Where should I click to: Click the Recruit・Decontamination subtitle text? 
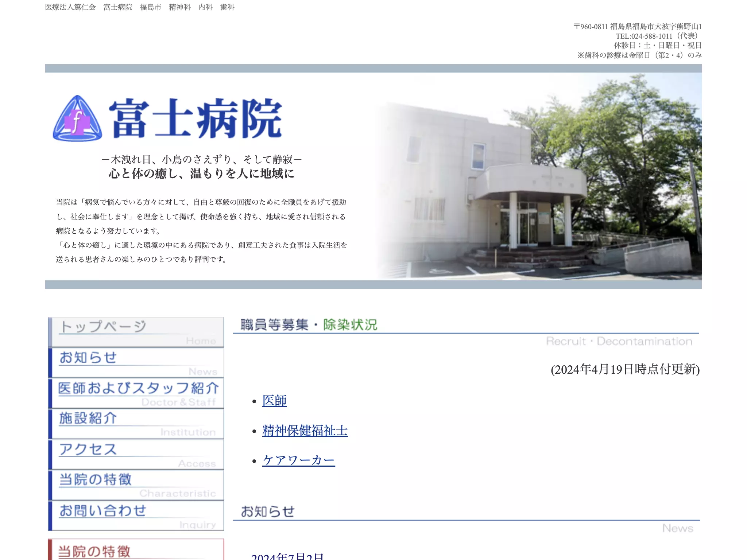(619, 342)
